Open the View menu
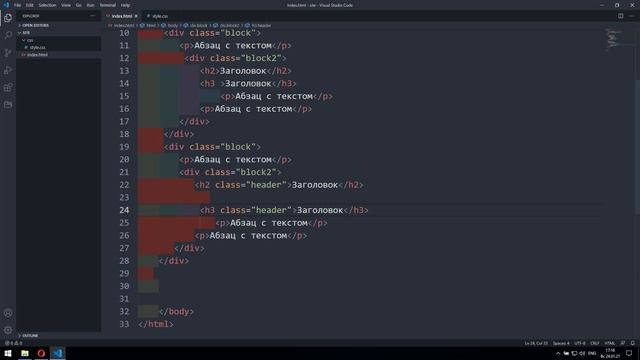Image resolution: width=640 pixels, height=360 pixels. 66,5
